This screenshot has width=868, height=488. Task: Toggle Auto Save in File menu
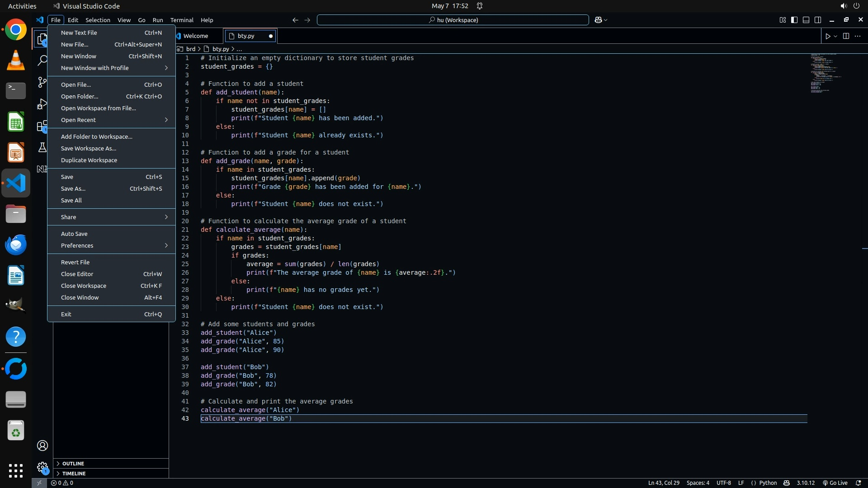[x=74, y=234]
